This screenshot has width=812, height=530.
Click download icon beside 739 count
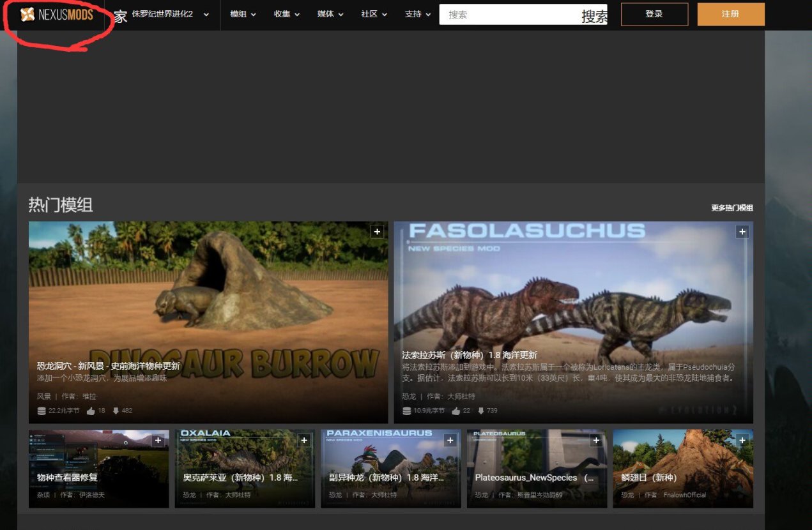pos(480,411)
